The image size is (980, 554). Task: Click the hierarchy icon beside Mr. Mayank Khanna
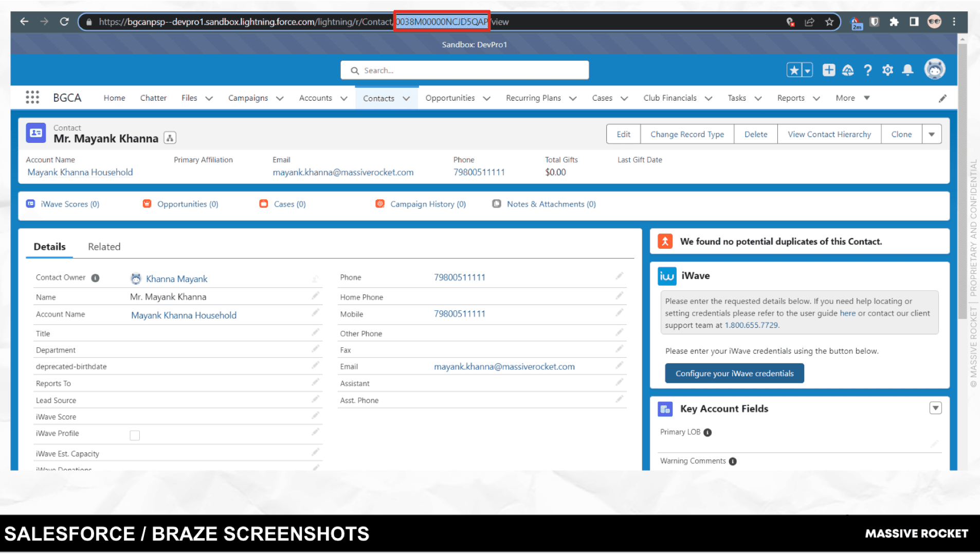(x=170, y=138)
